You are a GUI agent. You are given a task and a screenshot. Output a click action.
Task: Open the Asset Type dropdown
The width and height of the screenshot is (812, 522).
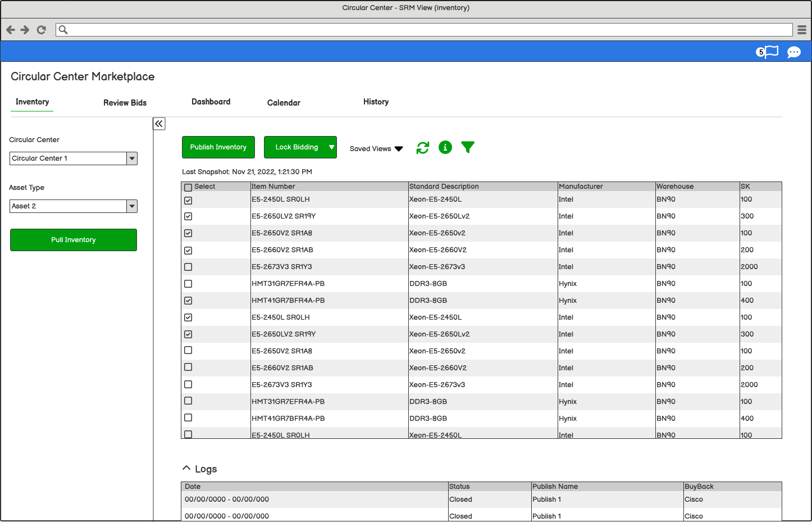click(x=131, y=206)
